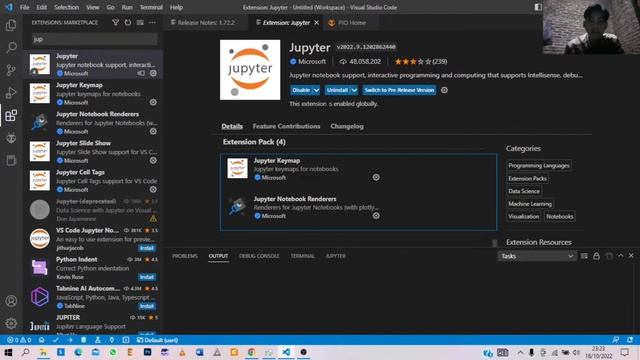Click the star rating of Jupyter extension
640x360 pixels.
[x=420, y=62]
